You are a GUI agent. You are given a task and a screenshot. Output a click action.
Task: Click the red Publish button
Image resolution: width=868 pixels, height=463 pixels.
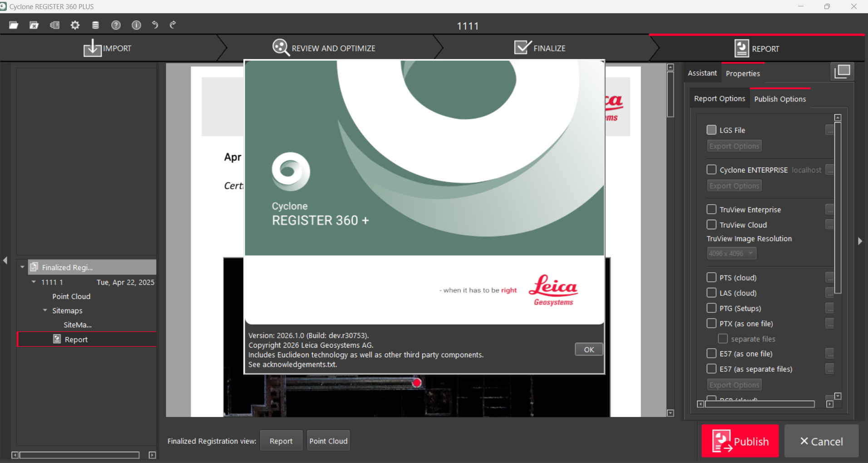coord(740,441)
